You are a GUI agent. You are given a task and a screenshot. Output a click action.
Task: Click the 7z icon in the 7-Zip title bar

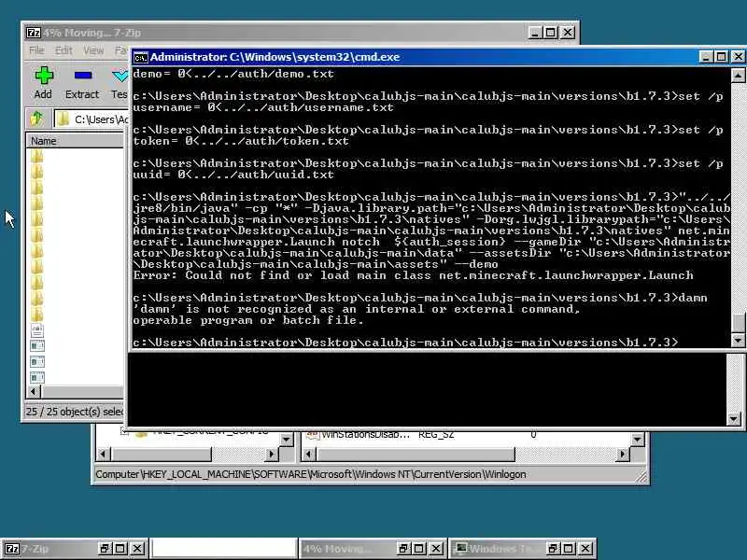click(34, 33)
